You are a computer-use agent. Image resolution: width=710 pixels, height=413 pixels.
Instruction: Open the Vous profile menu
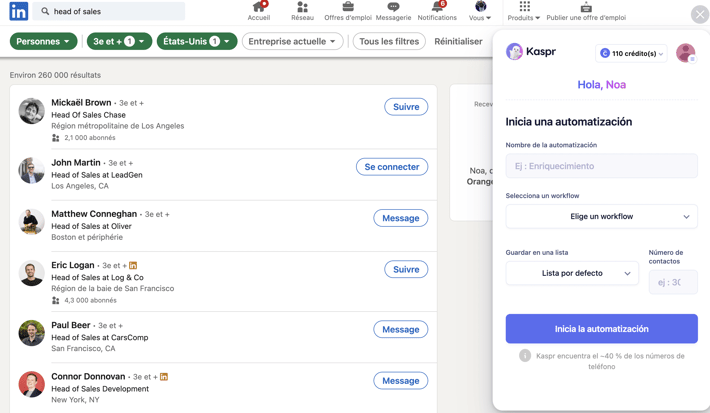pyautogui.click(x=480, y=11)
